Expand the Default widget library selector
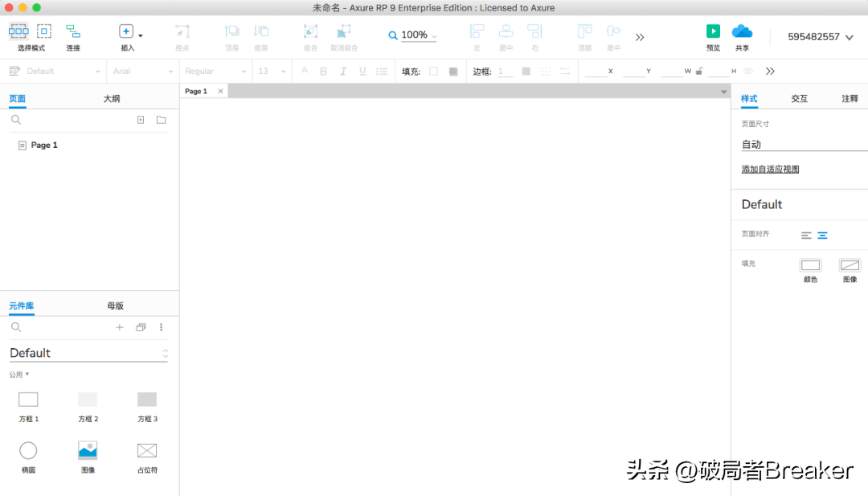 [x=87, y=352]
